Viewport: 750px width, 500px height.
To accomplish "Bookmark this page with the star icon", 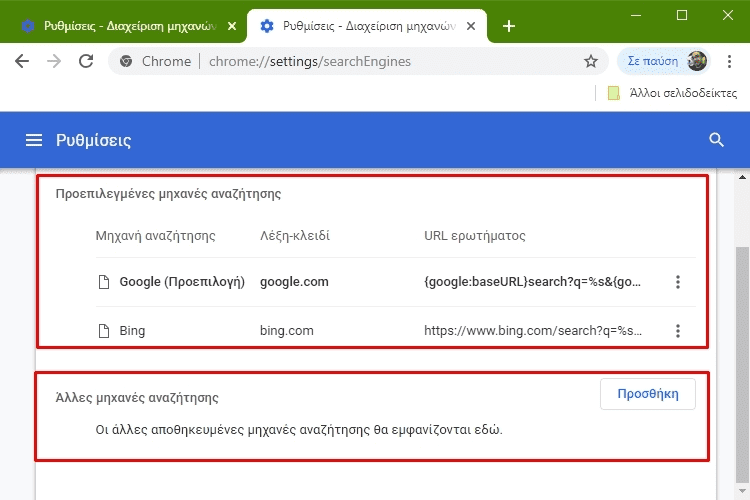I will point(591,61).
